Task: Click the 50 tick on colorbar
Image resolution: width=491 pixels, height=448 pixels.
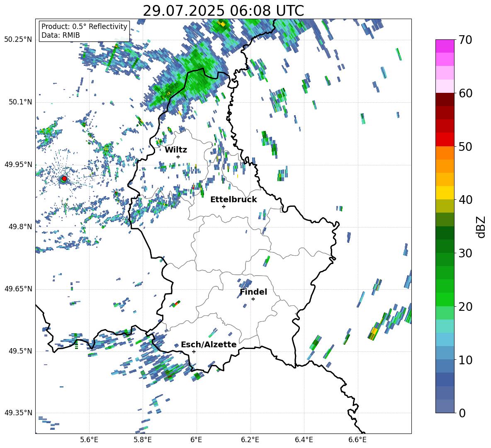Action: 465,146
